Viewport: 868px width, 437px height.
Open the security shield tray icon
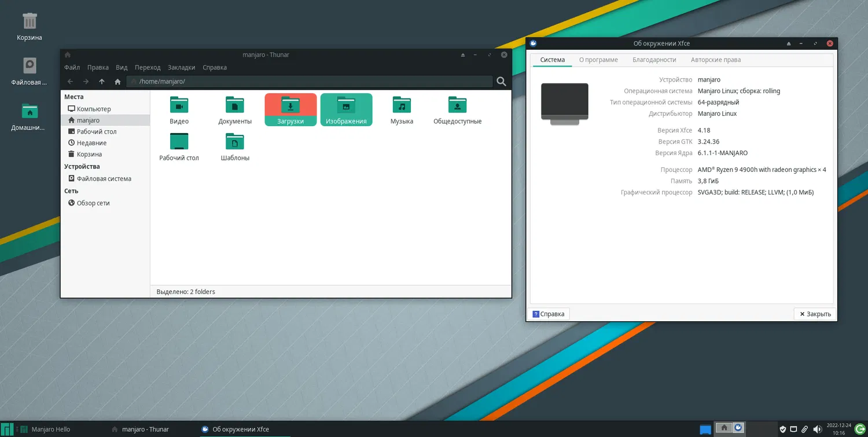tap(783, 429)
